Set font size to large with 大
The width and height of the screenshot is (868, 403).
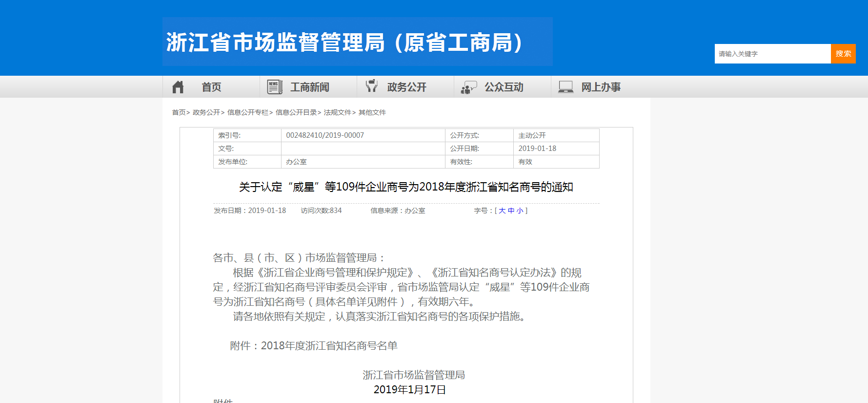[x=502, y=211]
